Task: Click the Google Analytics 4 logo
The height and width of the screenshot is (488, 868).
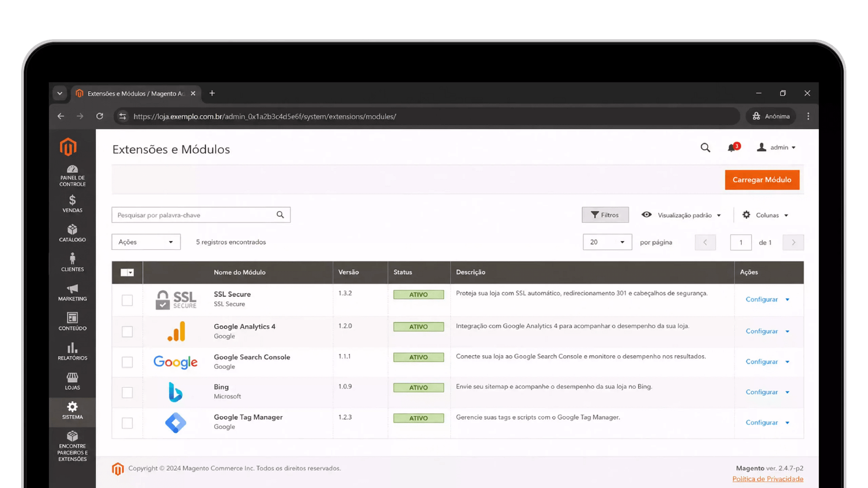Action: (176, 331)
